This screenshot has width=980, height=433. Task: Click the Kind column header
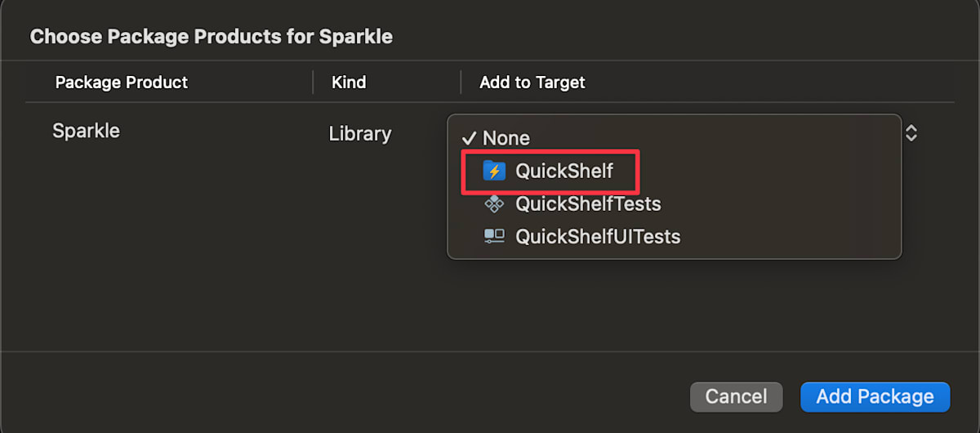coord(349,83)
